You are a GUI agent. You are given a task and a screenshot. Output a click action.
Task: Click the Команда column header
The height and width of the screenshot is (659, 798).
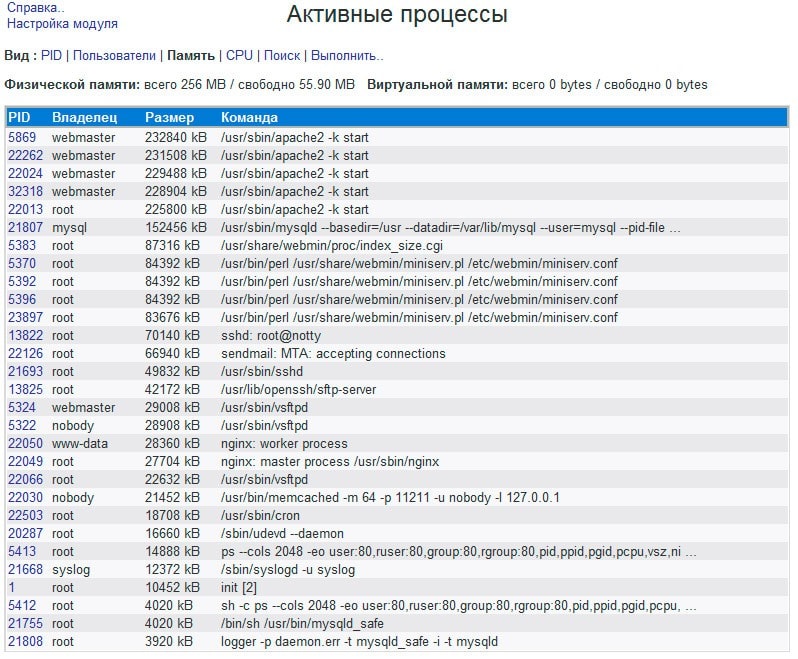tap(249, 118)
